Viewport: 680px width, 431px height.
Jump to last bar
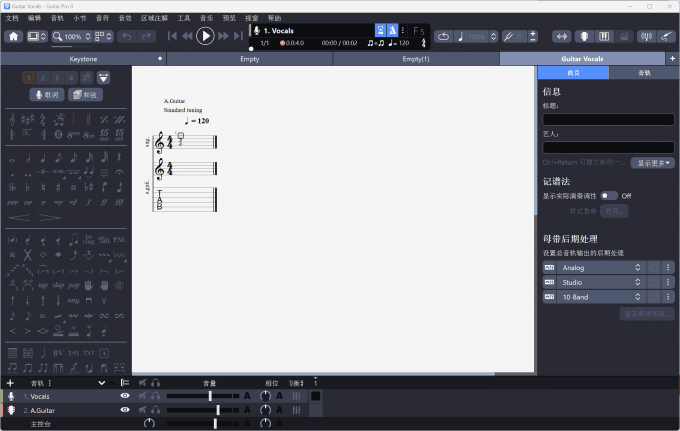click(x=238, y=36)
